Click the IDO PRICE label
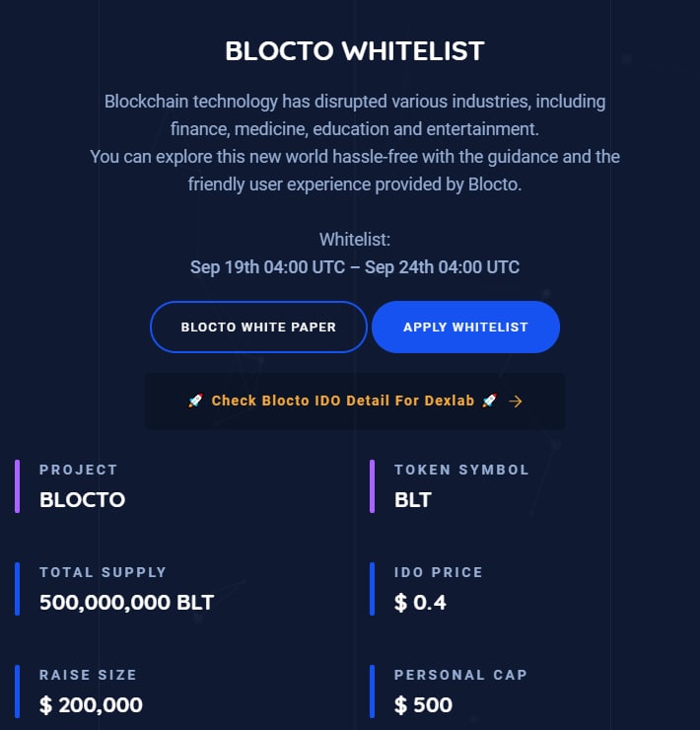The height and width of the screenshot is (730, 700). tap(438, 572)
